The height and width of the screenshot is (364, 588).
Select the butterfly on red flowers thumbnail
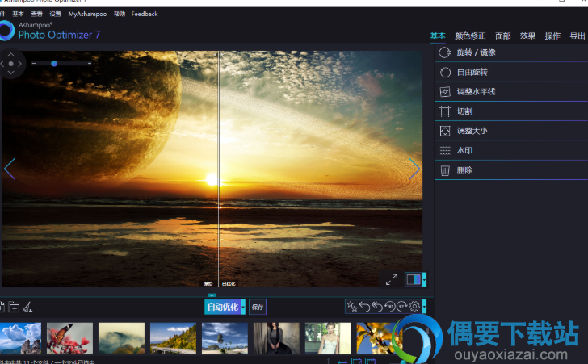click(x=69, y=338)
